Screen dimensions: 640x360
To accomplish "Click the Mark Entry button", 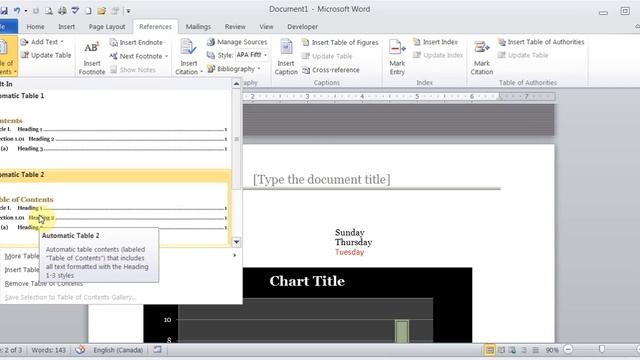I will pyautogui.click(x=397, y=57).
